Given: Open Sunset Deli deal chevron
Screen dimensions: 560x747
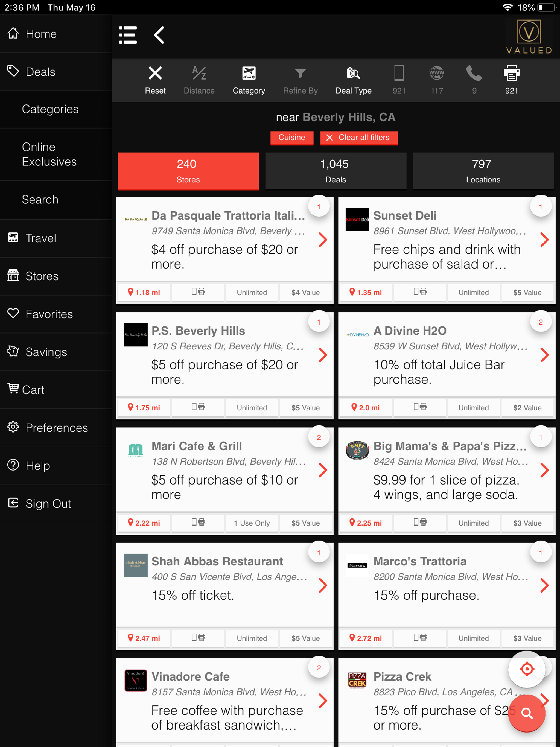Looking at the screenshot, I should [544, 240].
